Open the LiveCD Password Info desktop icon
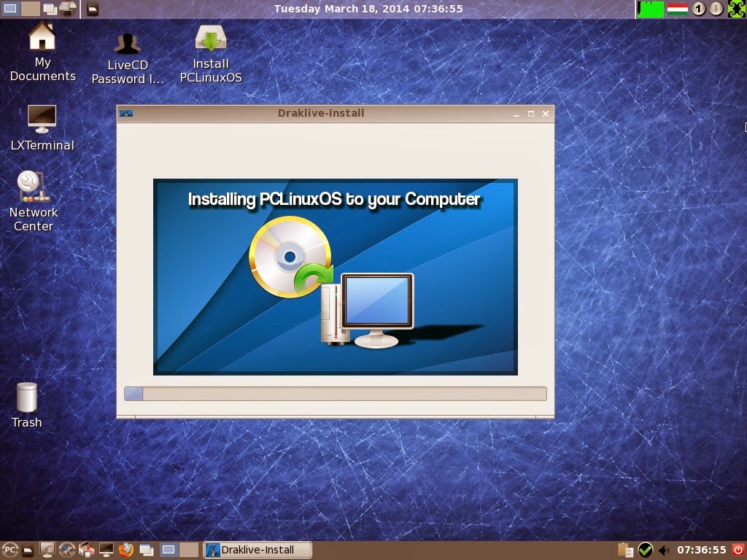This screenshot has height=560, width=747. (x=128, y=58)
